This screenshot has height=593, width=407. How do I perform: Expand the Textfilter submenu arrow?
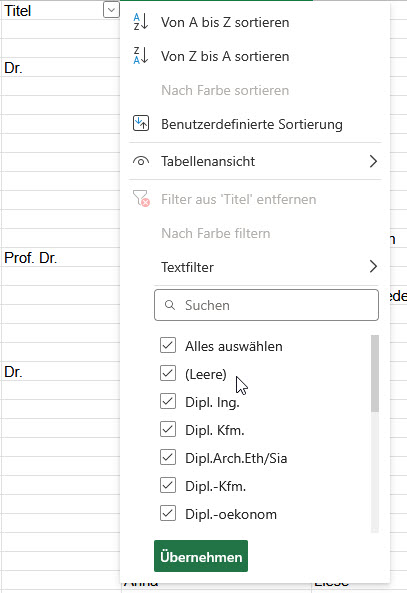click(373, 267)
